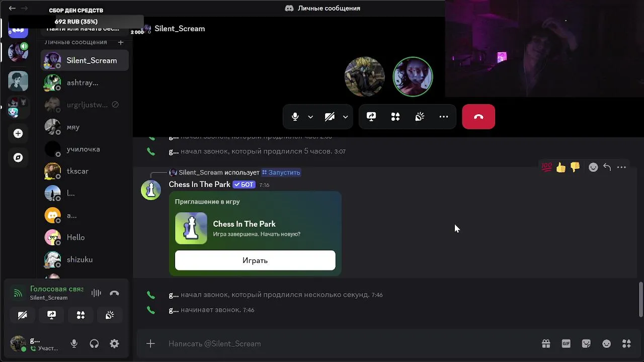Viewport: 644px width, 362px height.
Task: Open l... direct message
Action: (x=85, y=193)
